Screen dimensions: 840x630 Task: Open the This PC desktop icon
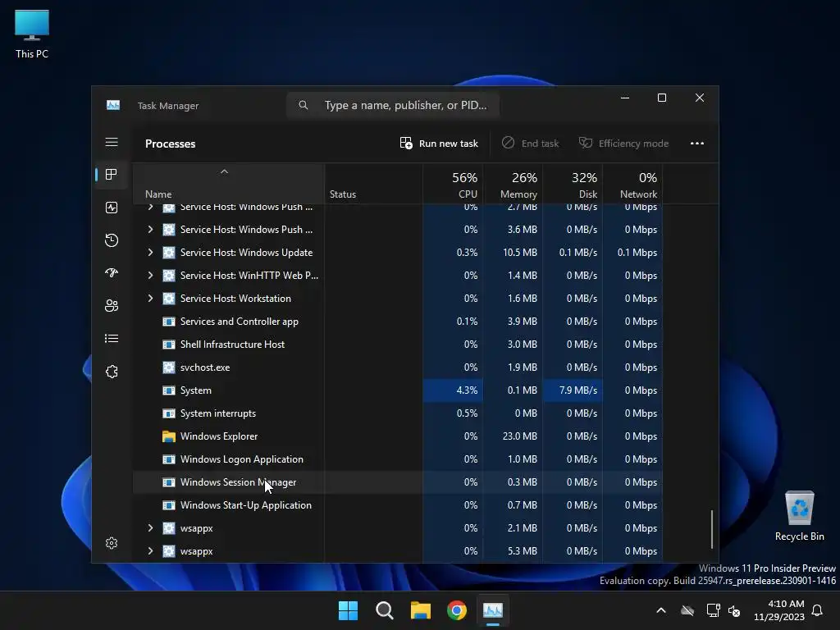32,34
